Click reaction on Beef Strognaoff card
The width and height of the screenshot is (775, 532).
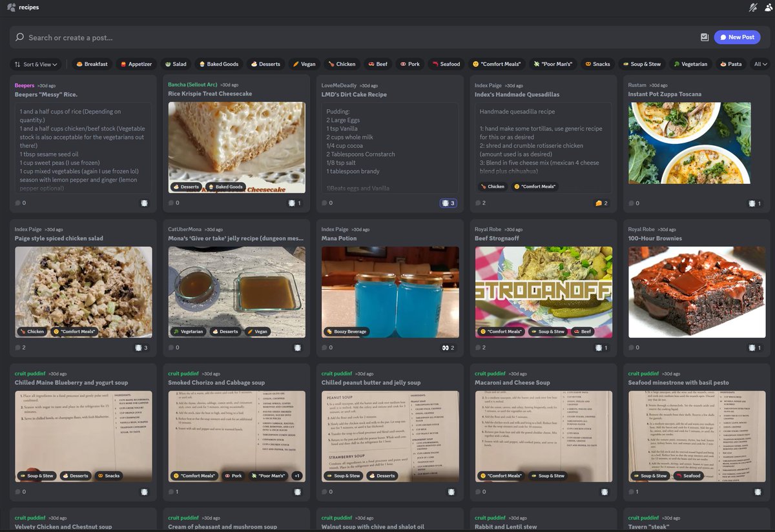(602, 347)
